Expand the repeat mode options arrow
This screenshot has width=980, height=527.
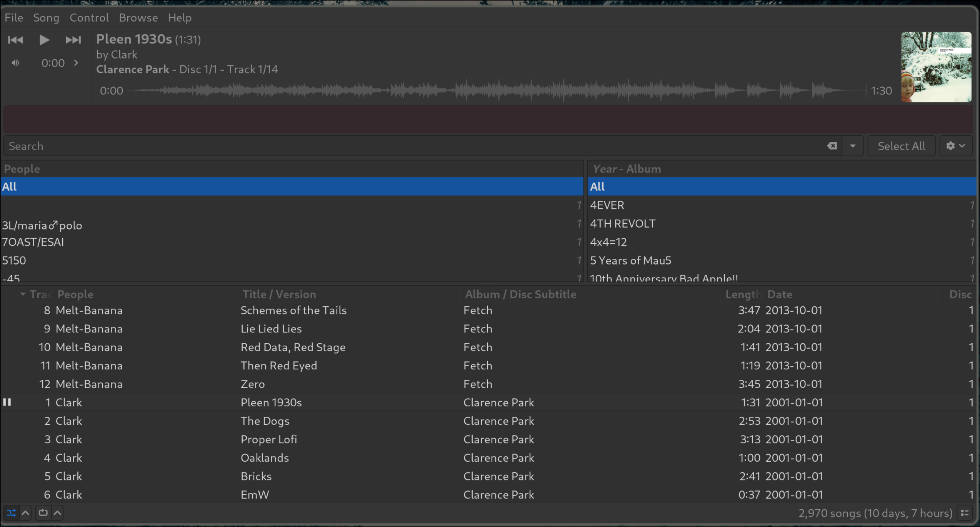(x=58, y=513)
